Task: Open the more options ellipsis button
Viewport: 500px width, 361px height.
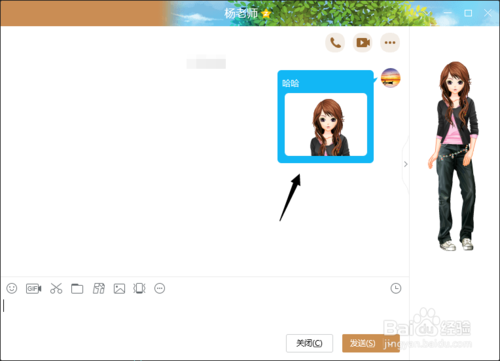Action: tap(390, 43)
